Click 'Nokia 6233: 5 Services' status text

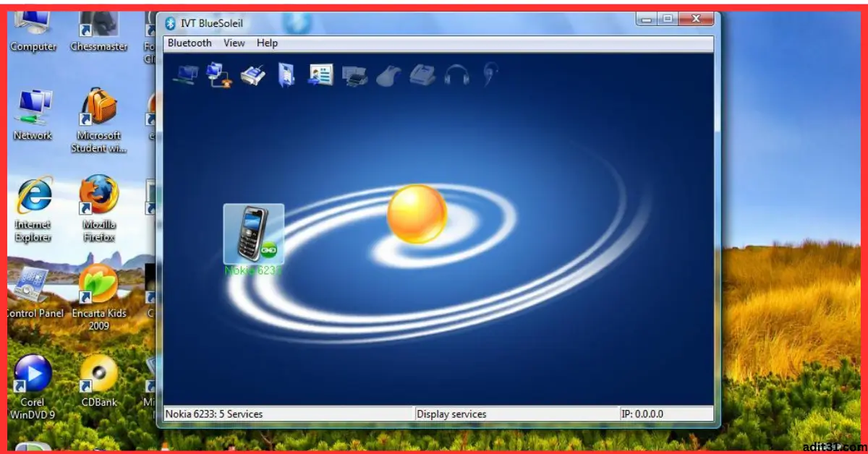(214, 414)
